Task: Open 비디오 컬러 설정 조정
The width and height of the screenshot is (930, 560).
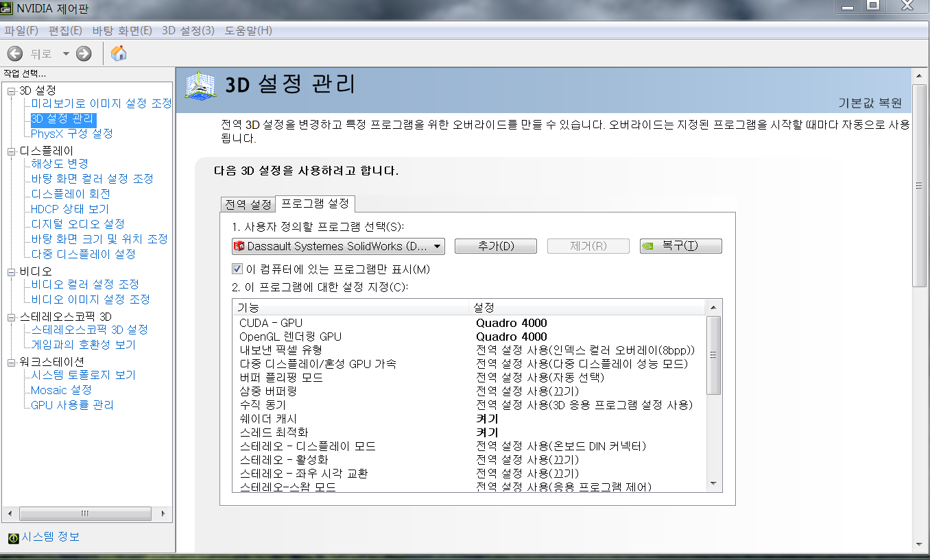Action: coord(85,284)
